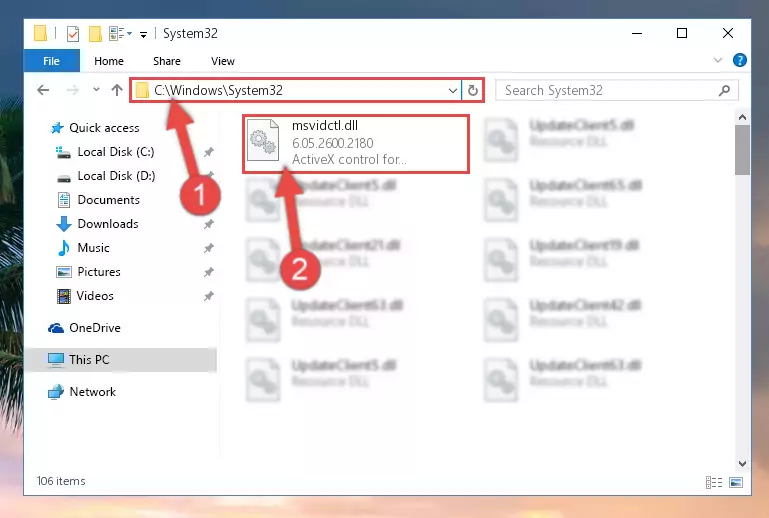Click the pin icon beside Downloads
Viewport: 769px width, 518px height.
tap(208, 224)
